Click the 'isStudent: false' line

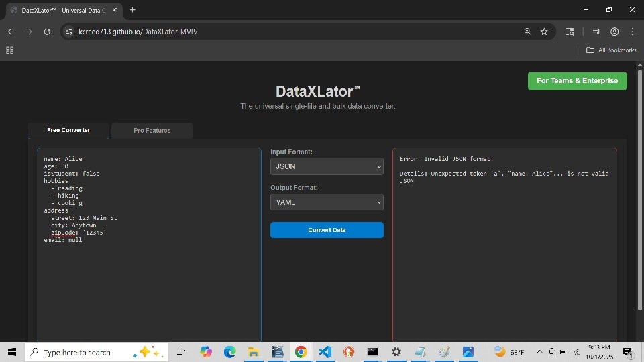[72, 174]
